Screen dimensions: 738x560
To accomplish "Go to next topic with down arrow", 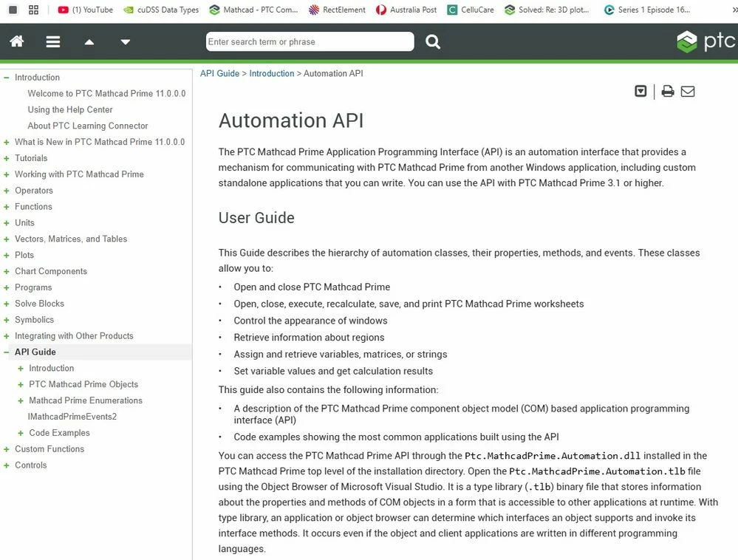I will click(125, 42).
